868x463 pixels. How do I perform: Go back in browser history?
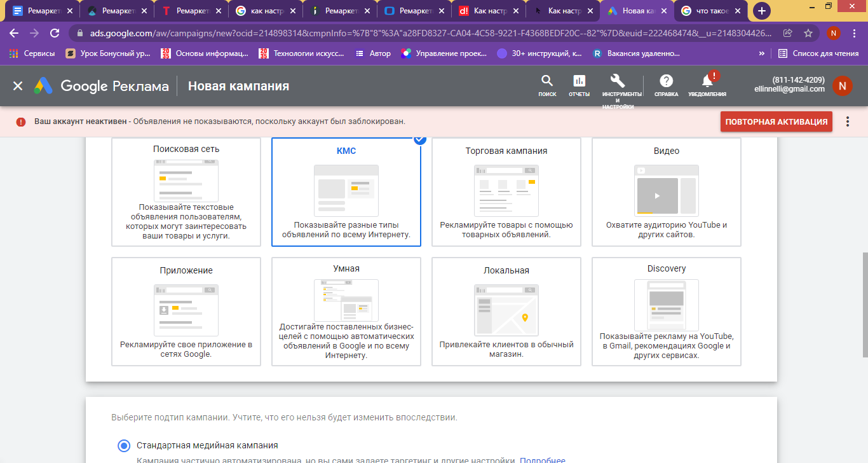click(14, 33)
